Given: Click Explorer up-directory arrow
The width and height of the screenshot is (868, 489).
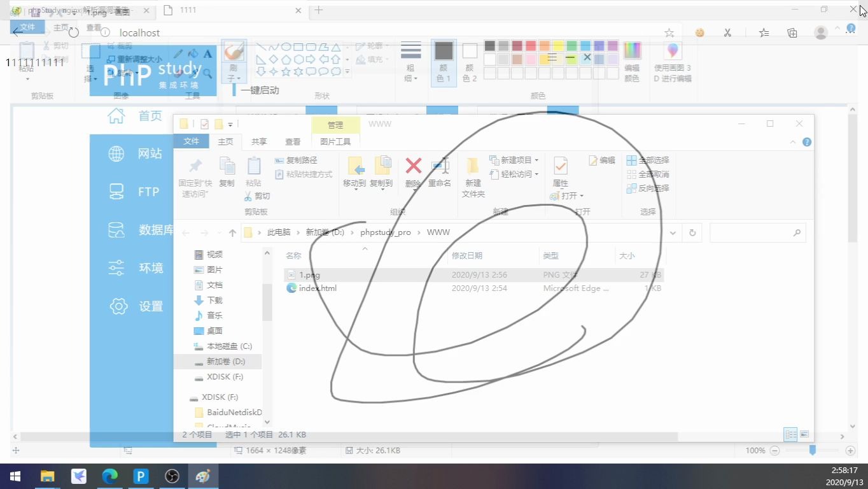Looking at the screenshot, I should [232, 233].
